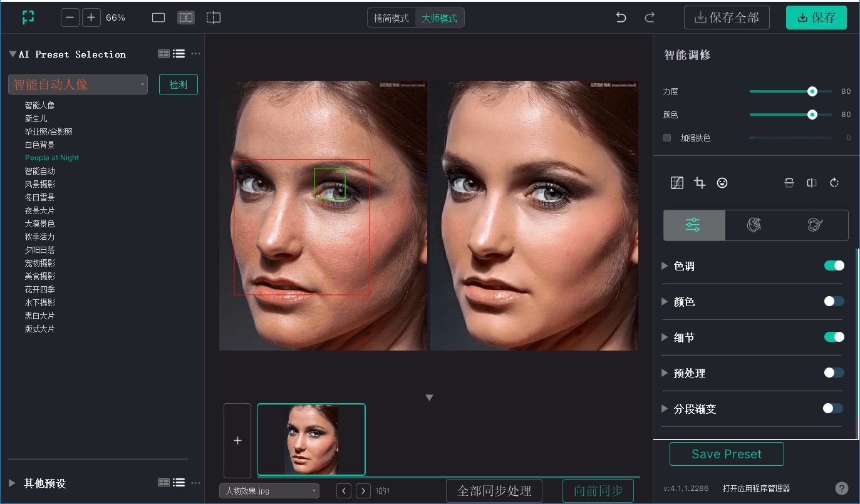Image resolution: width=860 pixels, height=504 pixels.
Task: Expand the 细节 adjustment section
Action: [x=665, y=337]
